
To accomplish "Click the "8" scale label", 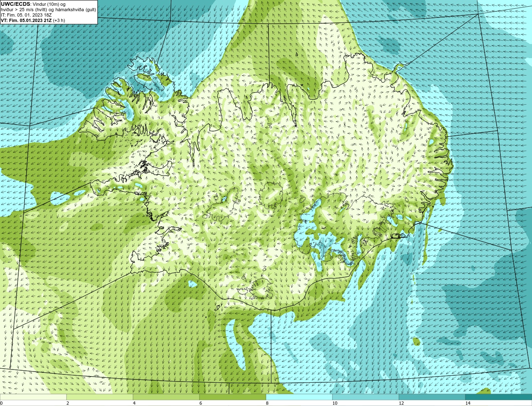I will point(267,403).
